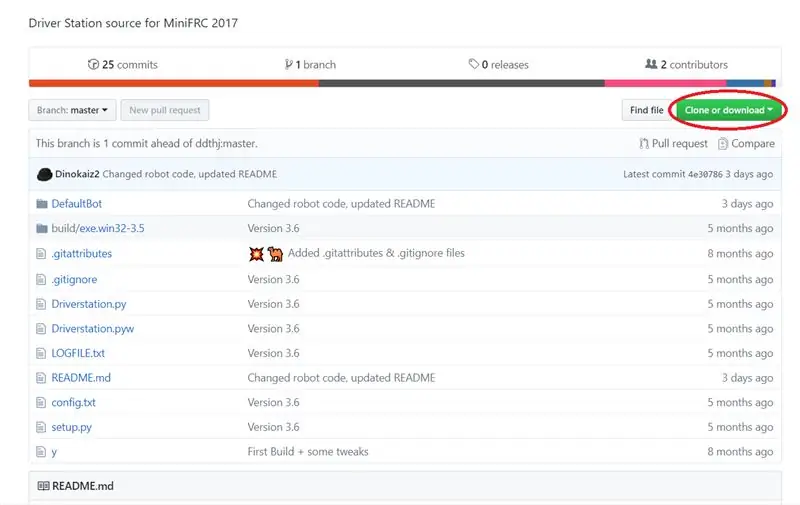Open the file named y

(54, 452)
